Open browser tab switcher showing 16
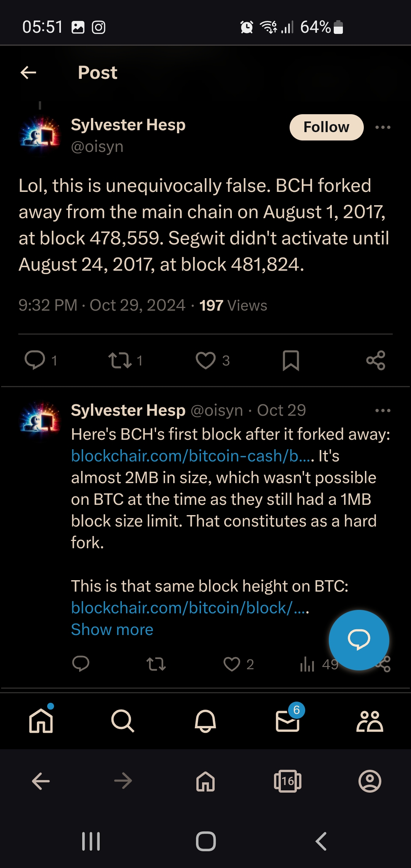Viewport: 411px width, 868px height. (x=288, y=781)
